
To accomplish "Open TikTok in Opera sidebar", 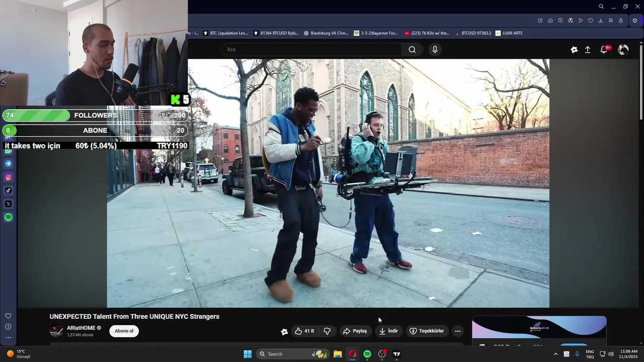I will [9, 191].
